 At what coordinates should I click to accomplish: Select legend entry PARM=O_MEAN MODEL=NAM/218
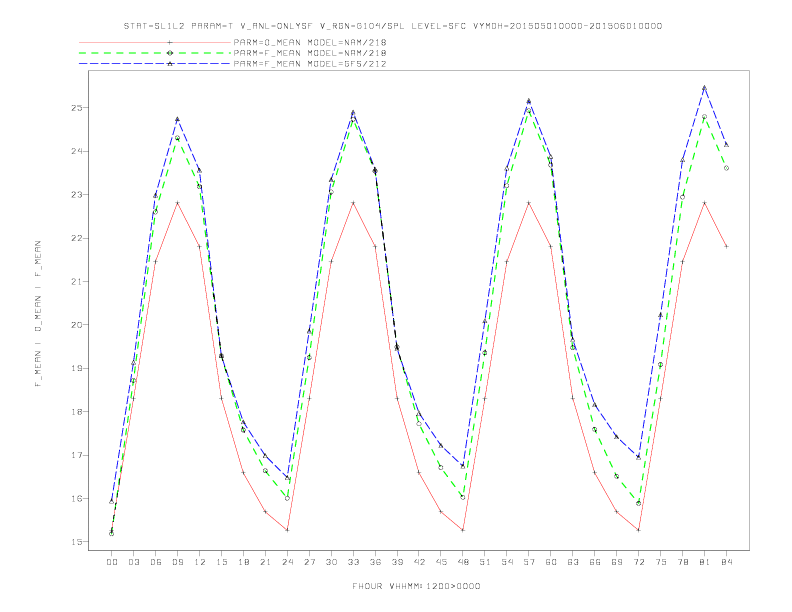pyautogui.click(x=310, y=42)
